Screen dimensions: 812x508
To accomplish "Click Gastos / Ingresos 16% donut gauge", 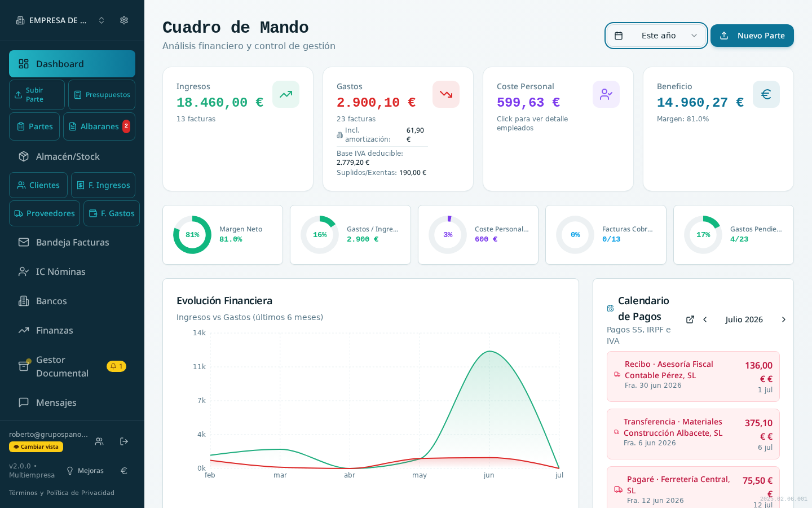I will tap(320, 235).
